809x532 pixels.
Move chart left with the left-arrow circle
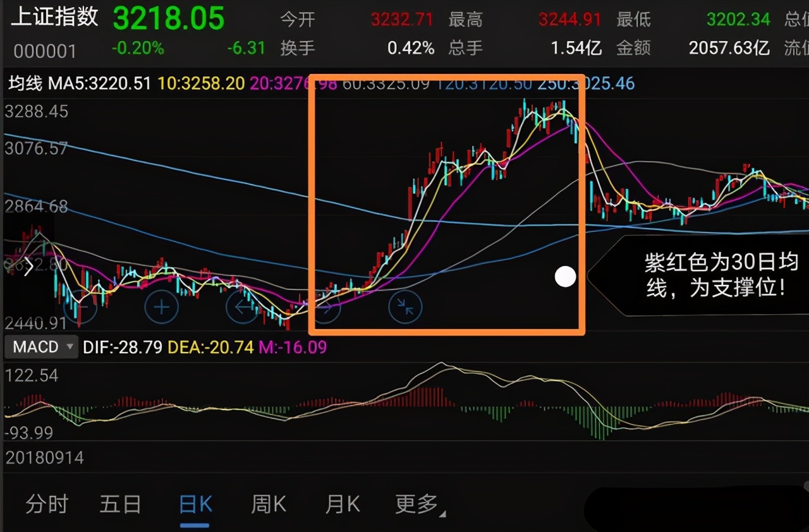[243, 308]
